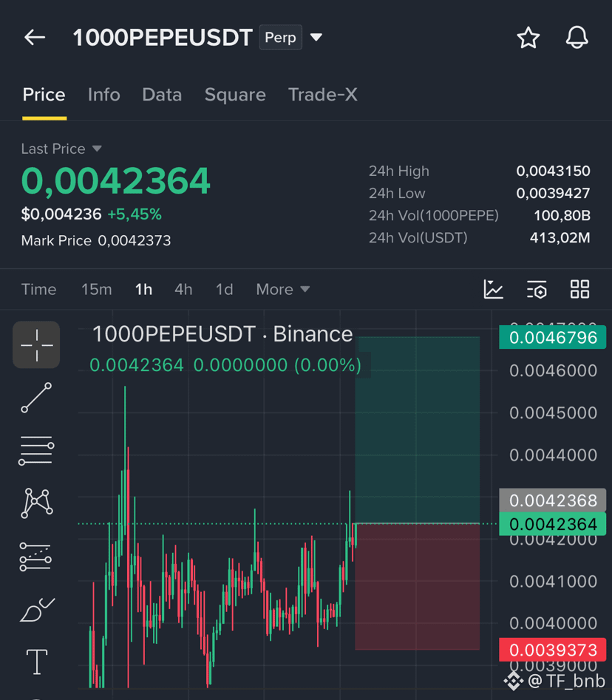Expand the More intervals dropdown
612x700 pixels.
[x=283, y=289]
